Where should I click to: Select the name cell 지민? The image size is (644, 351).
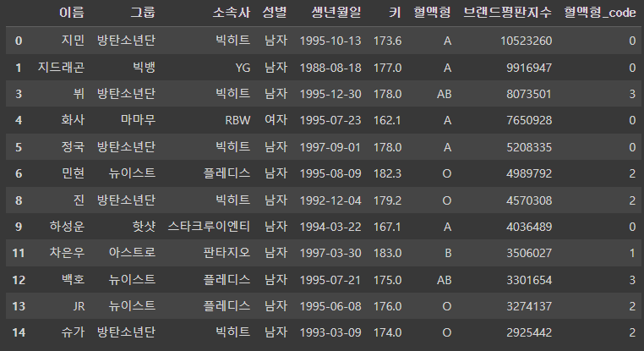point(73,41)
